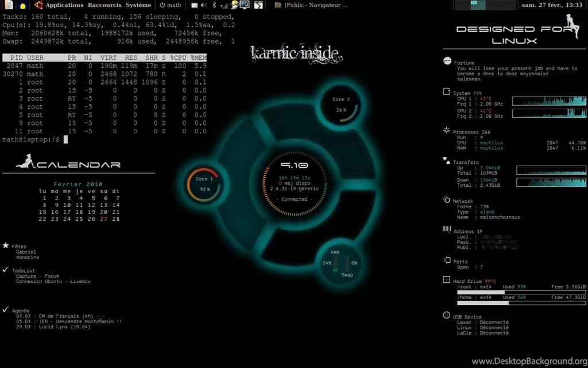Click the Février 2010 calendar heading
This screenshot has width=588, height=368.
point(78,184)
